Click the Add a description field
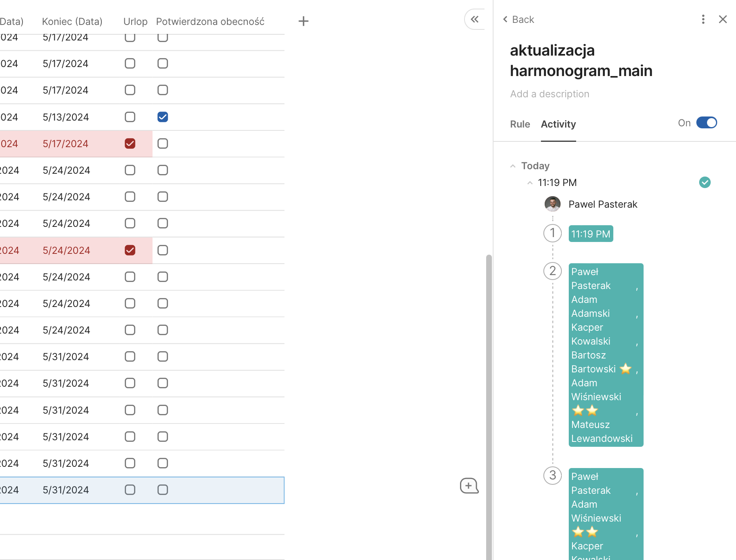Screen dimensions: 736x560 click(550, 94)
